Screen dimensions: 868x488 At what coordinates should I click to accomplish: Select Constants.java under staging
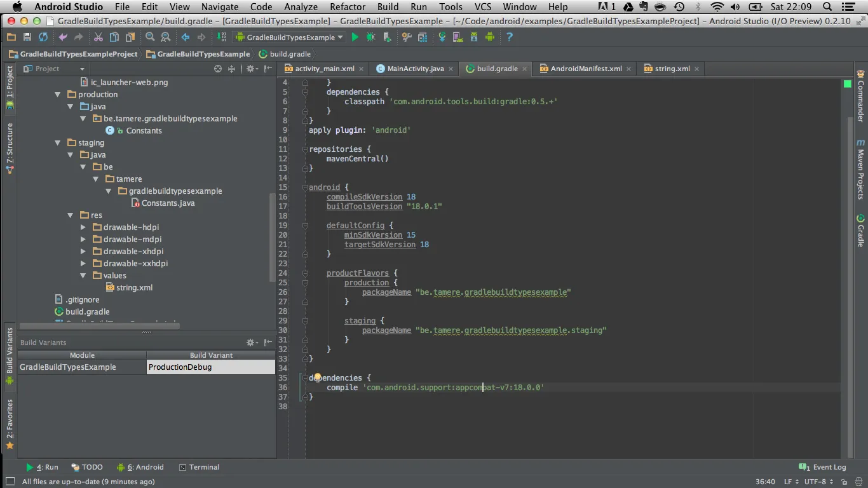point(163,203)
